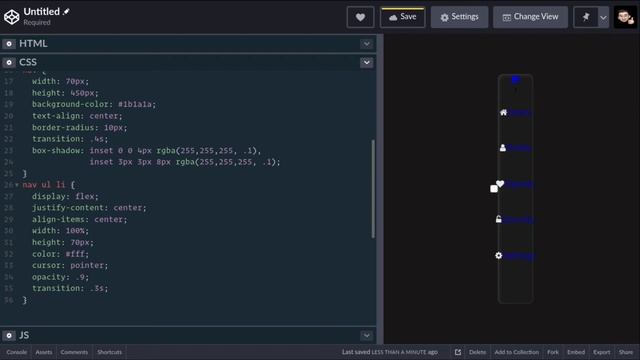The image size is (640, 360).
Task: Collapse the nav ul li rule fold arrow
Action: pyautogui.click(x=17, y=185)
